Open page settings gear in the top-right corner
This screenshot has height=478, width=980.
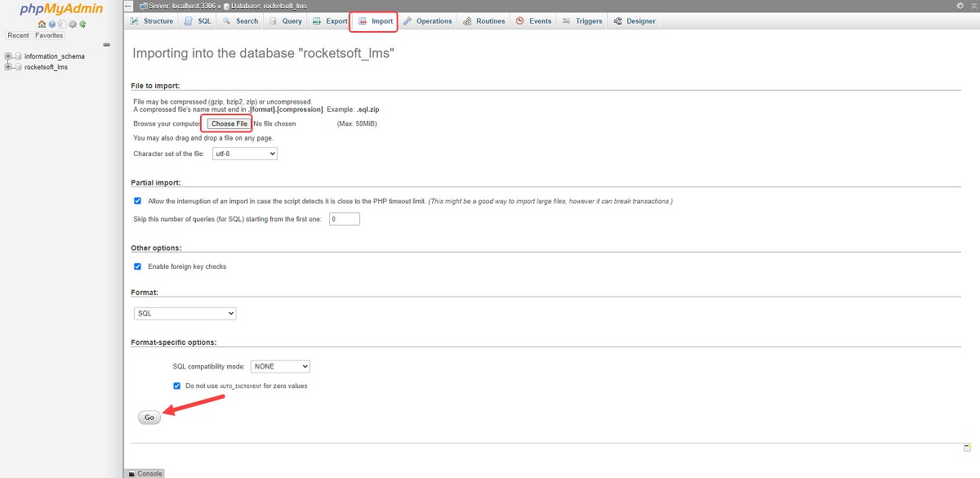(960, 6)
